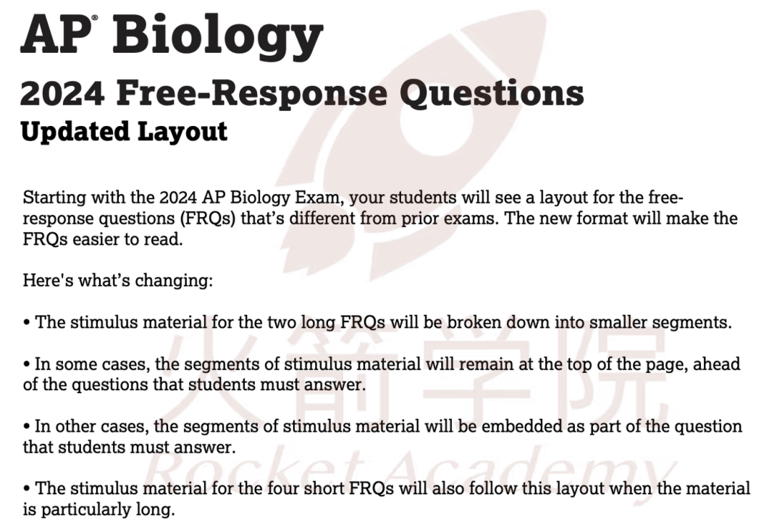Click the words is particularly long

(98, 510)
